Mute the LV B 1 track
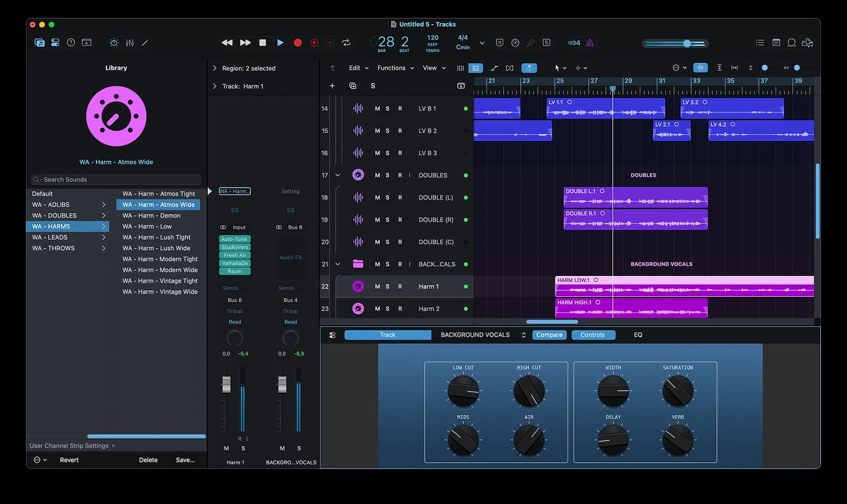This screenshot has height=504, width=847. pos(377,108)
